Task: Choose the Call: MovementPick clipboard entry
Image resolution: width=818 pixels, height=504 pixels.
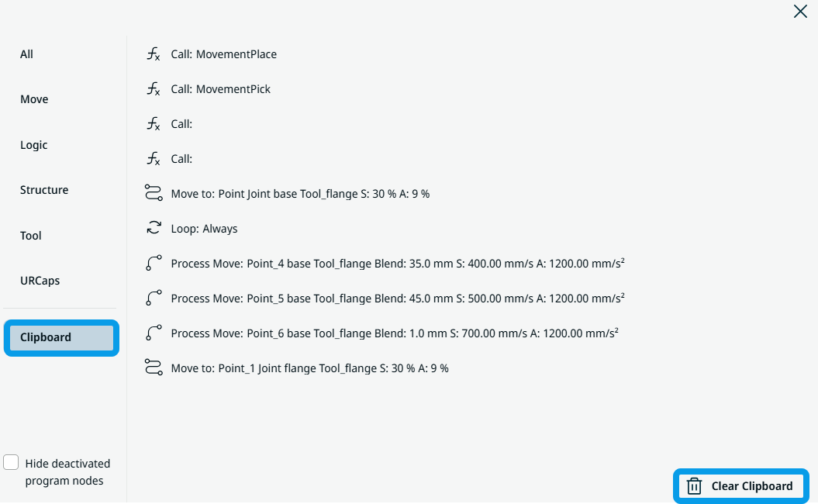Action: pos(221,89)
